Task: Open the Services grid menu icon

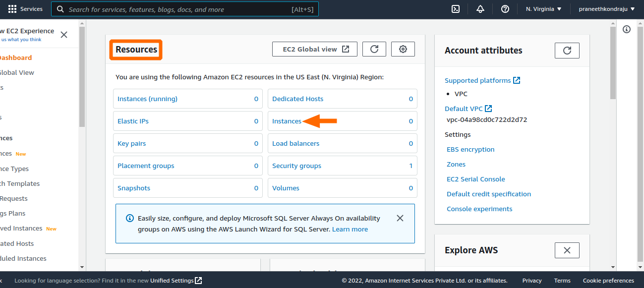Action: 12,9
